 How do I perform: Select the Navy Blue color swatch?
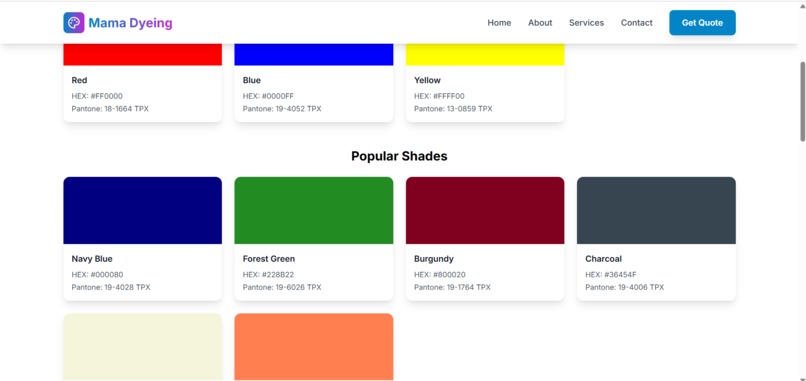tap(142, 210)
